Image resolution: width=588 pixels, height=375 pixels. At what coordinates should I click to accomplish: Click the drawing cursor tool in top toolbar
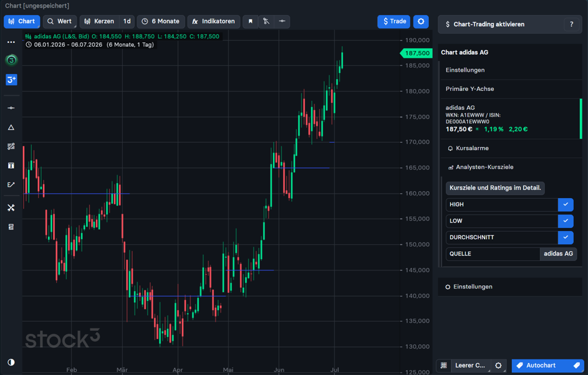pyautogui.click(x=266, y=21)
